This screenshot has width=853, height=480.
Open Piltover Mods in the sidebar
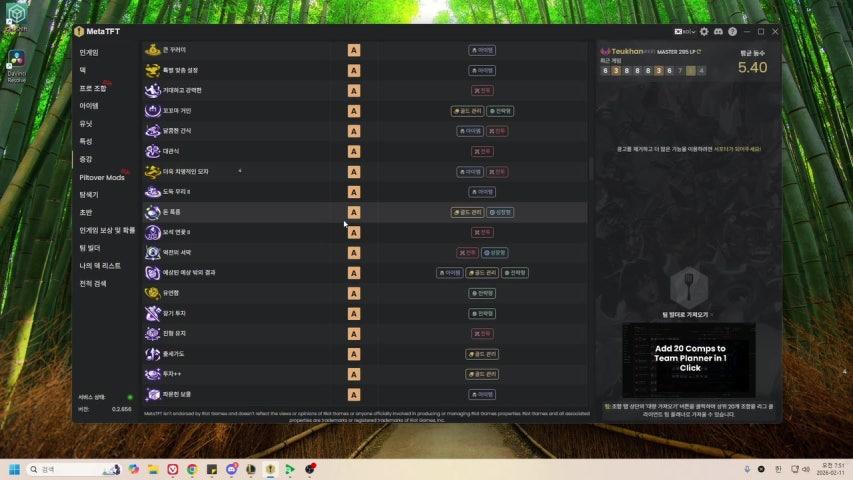tap(102, 177)
